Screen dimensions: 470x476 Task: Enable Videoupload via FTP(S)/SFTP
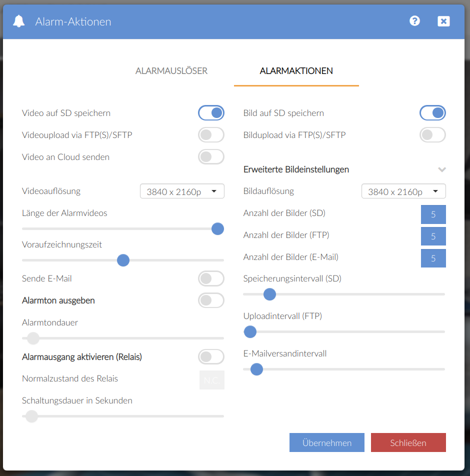coord(211,135)
